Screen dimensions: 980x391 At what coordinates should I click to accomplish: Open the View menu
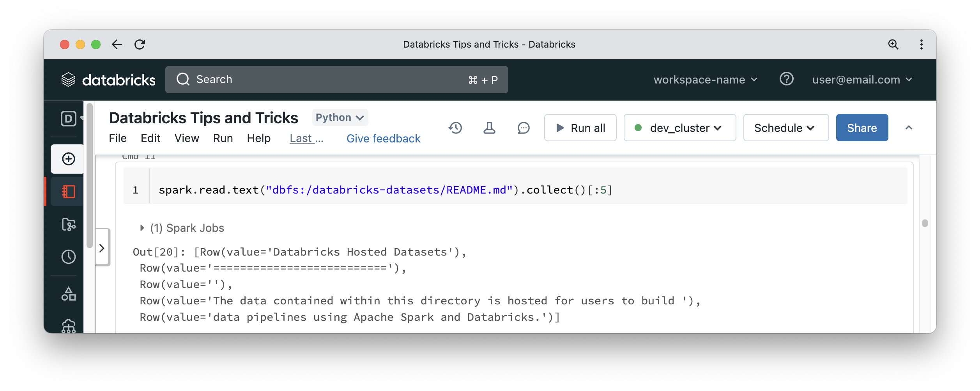(187, 139)
